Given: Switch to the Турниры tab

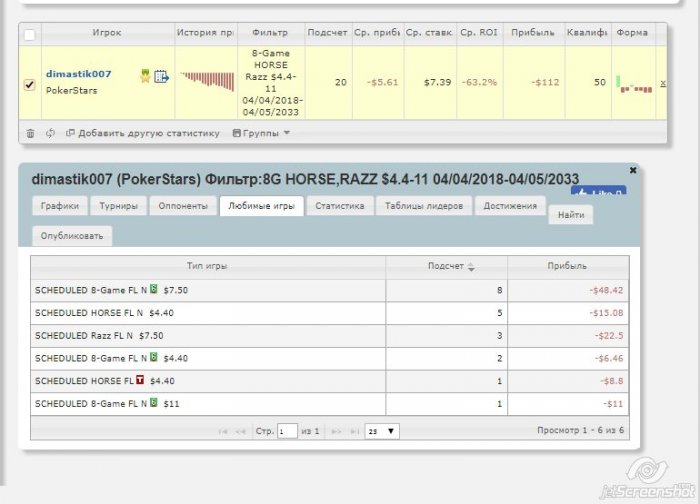Looking at the screenshot, I should [118, 206].
